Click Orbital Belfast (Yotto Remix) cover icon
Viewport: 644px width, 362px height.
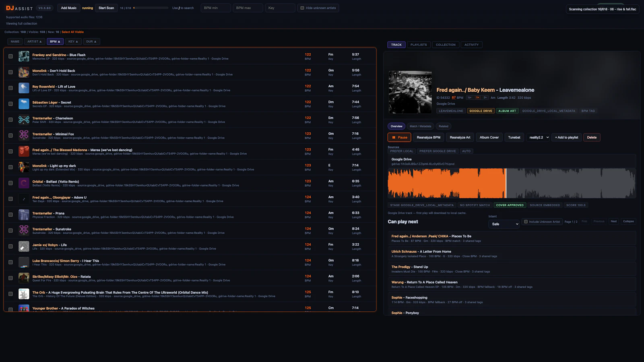[24, 183]
